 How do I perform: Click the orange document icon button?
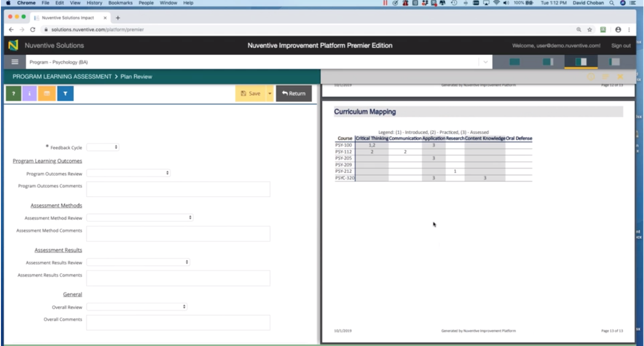[47, 94]
